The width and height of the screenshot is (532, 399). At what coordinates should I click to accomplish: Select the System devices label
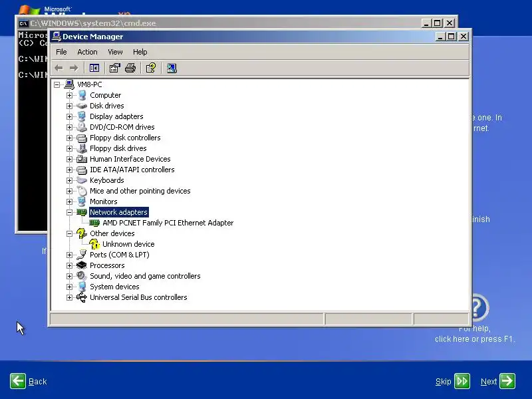click(x=114, y=287)
